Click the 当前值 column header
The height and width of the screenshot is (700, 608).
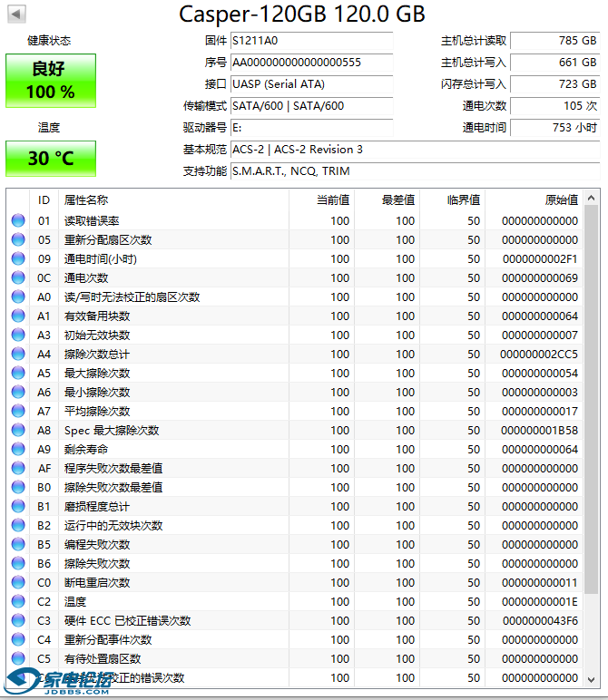point(321,200)
